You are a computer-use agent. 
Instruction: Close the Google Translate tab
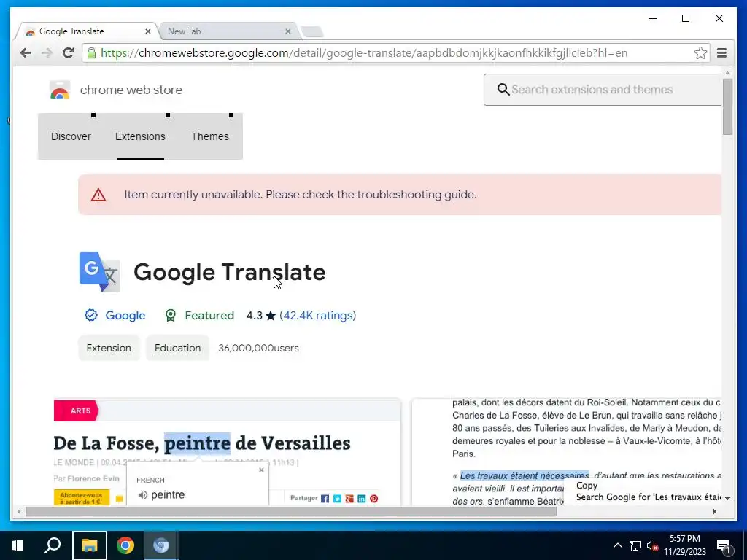point(147,31)
